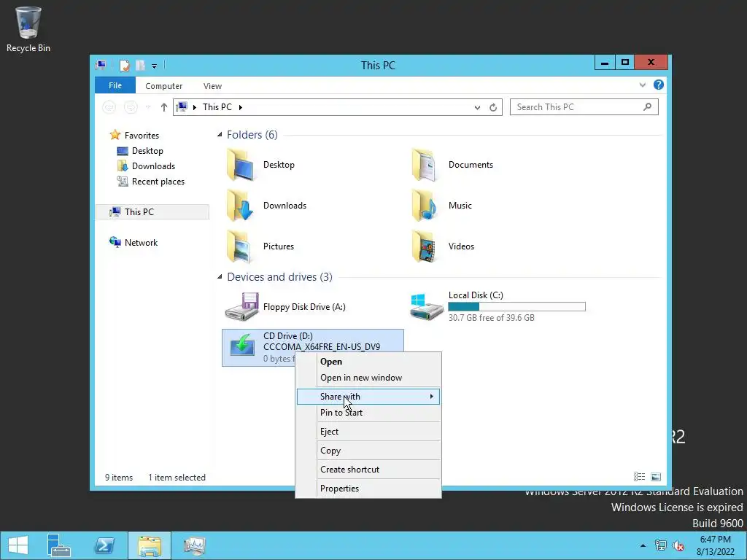Select the Floppy Disk Drive (A:) icon
The width and height of the screenshot is (747, 560).
point(242,307)
